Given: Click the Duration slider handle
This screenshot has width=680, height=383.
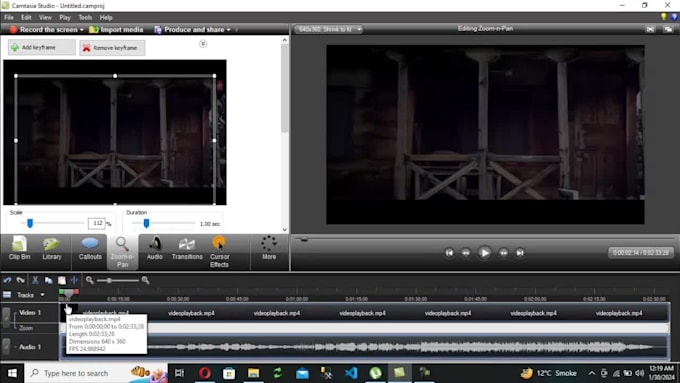Looking at the screenshot, I should tap(146, 223).
